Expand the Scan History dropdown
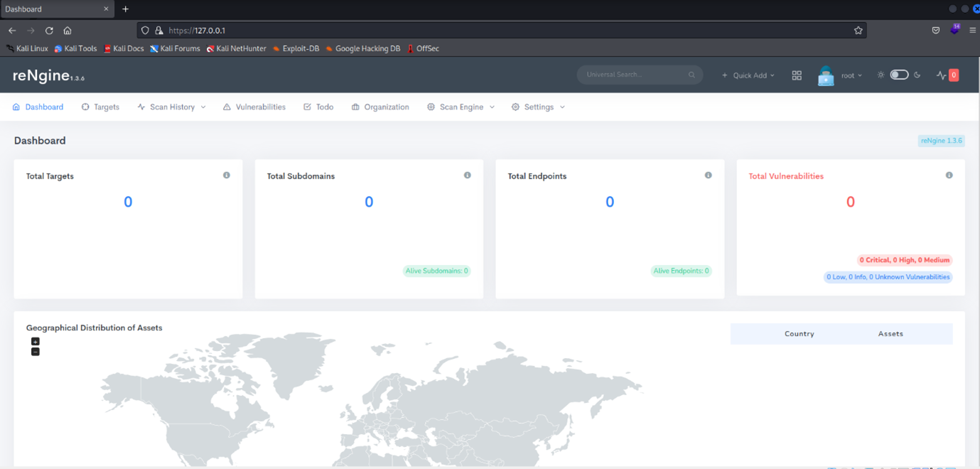The height and width of the screenshot is (469, 980). (x=171, y=107)
